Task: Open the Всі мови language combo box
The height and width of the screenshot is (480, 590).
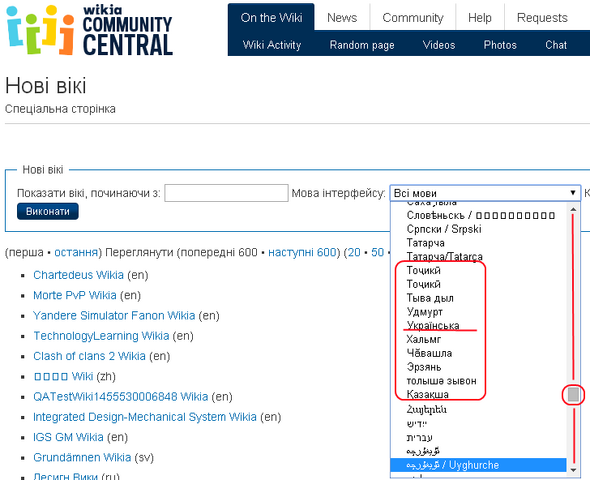Action: tap(485, 193)
